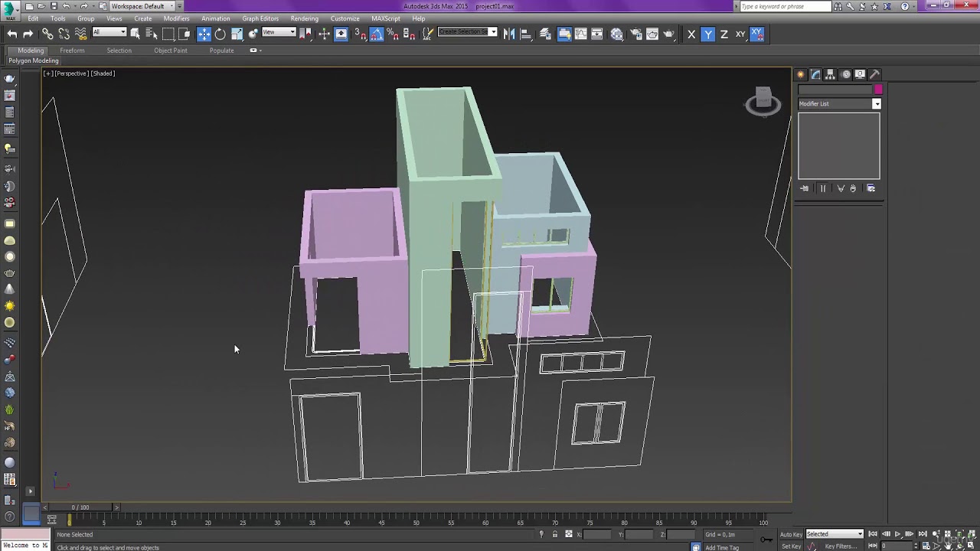Switch to the Freeform ribbon tab

pyautogui.click(x=72, y=51)
